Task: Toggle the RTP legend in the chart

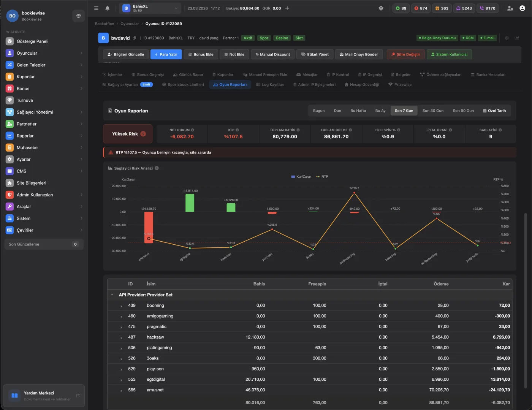Action: [x=322, y=176]
